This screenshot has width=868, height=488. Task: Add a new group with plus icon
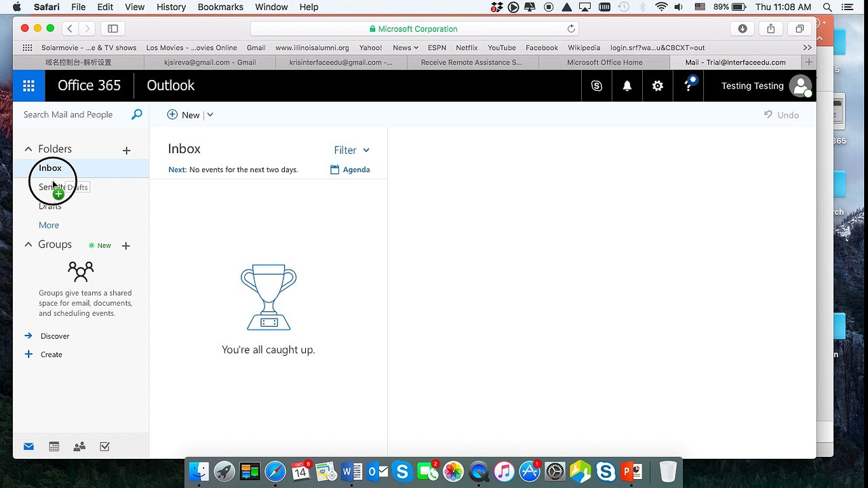125,246
